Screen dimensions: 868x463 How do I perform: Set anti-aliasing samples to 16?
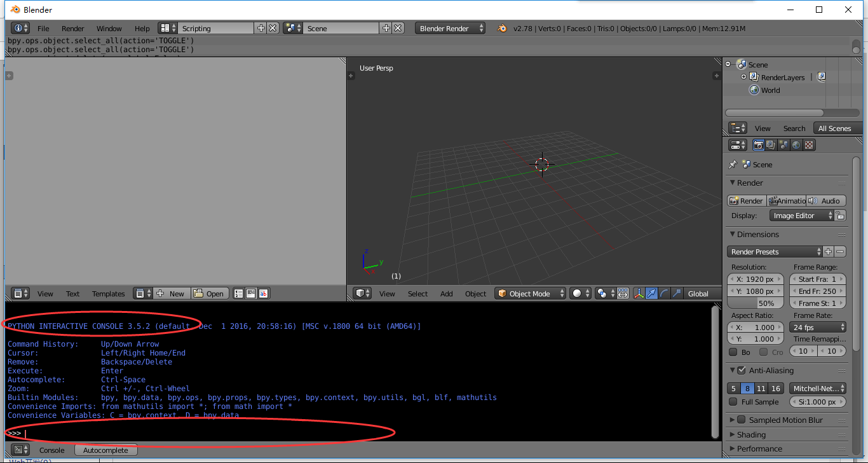(x=775, y=388)
